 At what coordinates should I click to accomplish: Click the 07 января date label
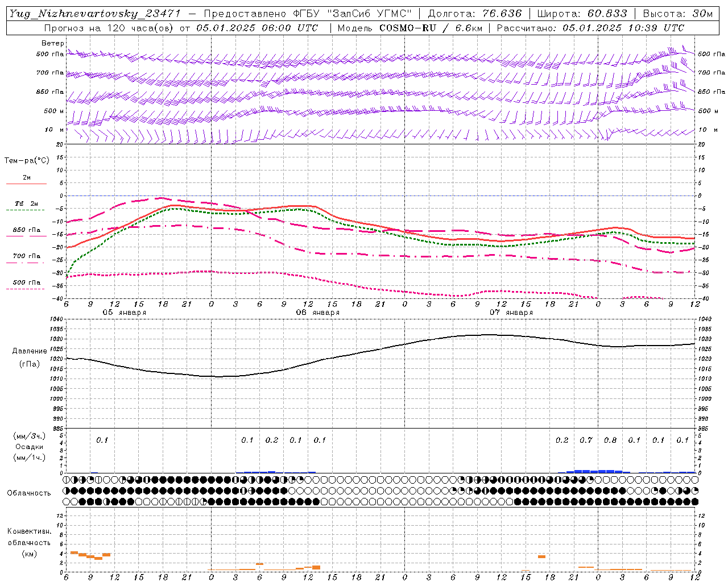click(511, 313)
